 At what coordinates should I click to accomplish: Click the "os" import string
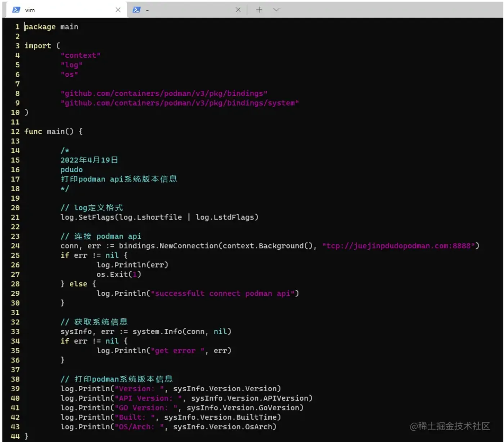click(x=69, y=75)
